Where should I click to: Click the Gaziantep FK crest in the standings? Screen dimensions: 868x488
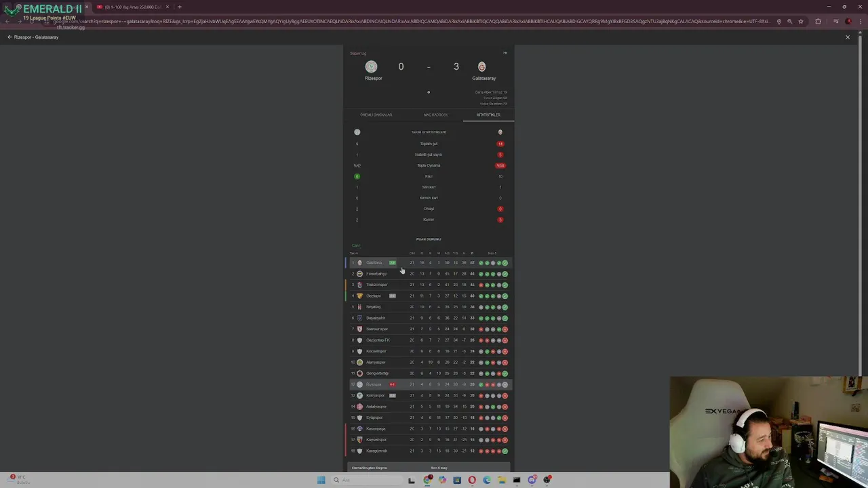[x=359, y=340]
